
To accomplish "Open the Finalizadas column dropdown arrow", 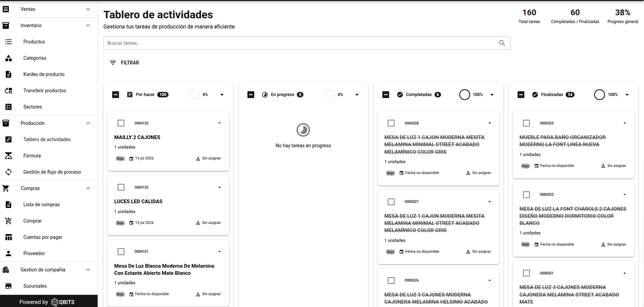I will coord(627,95).
